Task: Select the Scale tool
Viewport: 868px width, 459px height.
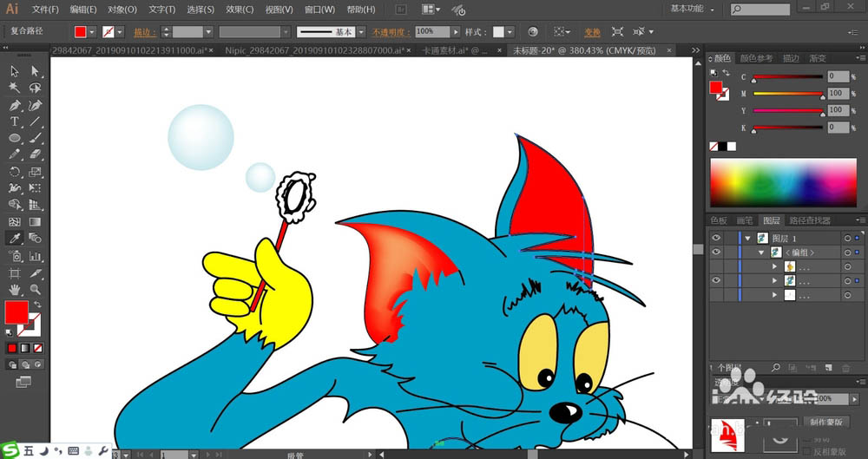Action: pos(35,172)
